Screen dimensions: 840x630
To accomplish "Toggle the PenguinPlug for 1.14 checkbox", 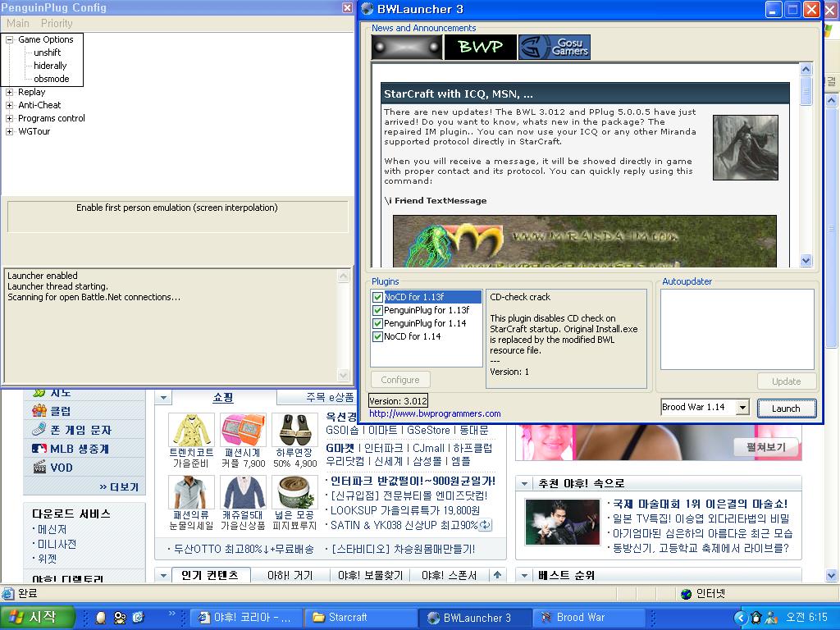I will coord(377,323).
